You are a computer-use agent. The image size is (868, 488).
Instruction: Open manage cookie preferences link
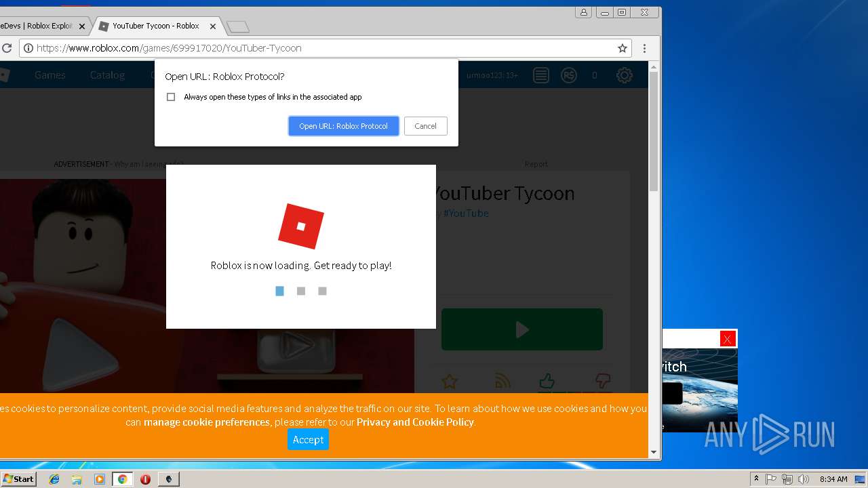click(207, 422)
